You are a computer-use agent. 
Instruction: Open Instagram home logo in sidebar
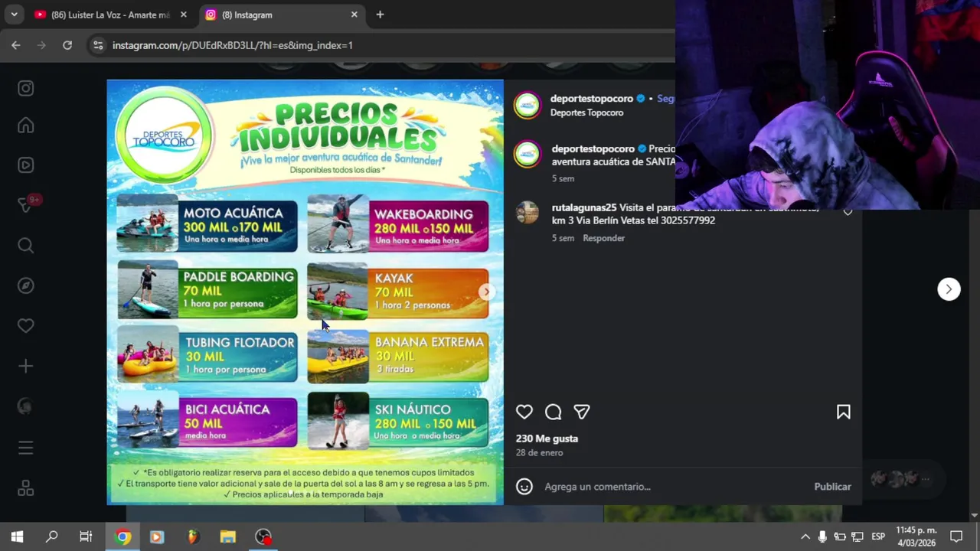[25, 88]
